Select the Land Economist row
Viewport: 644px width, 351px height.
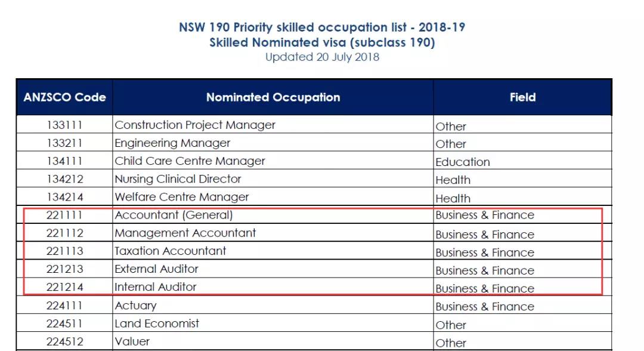coord(157,324)
